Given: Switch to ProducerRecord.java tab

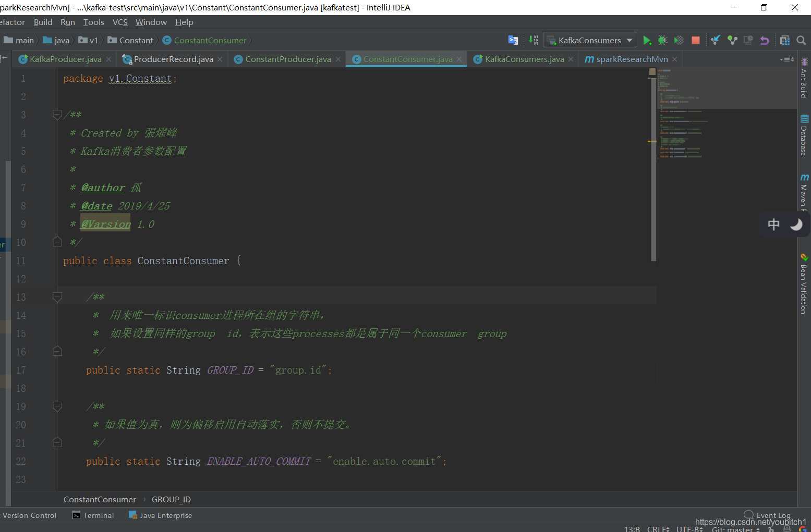Looking at the screenshot, I should (x=173, y=59).
